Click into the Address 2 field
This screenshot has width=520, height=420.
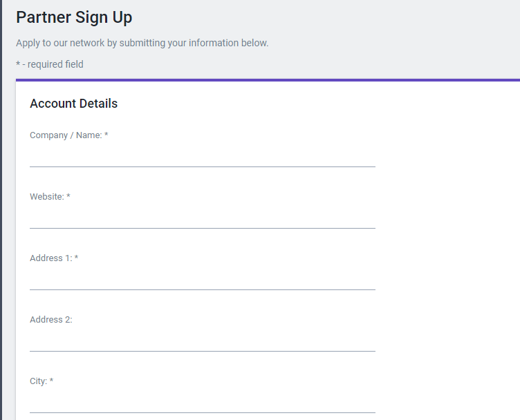(x=202, y=341)
